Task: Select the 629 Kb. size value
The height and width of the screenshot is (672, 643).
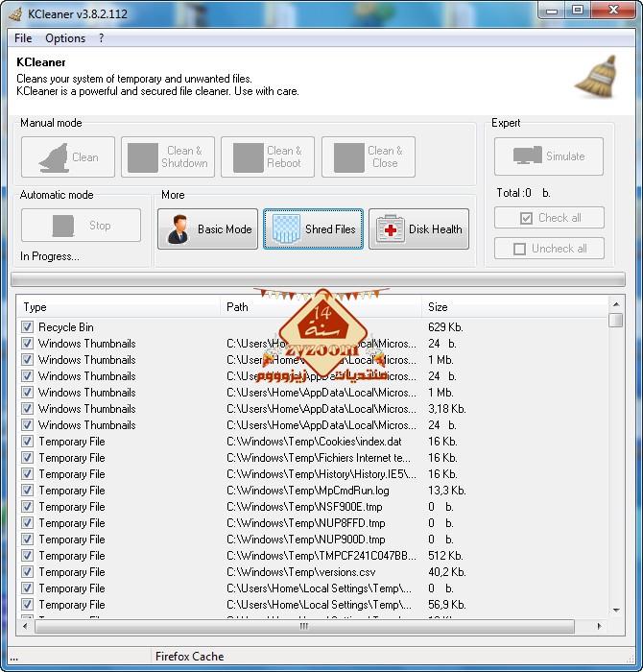Action: (x=445, y=327)
